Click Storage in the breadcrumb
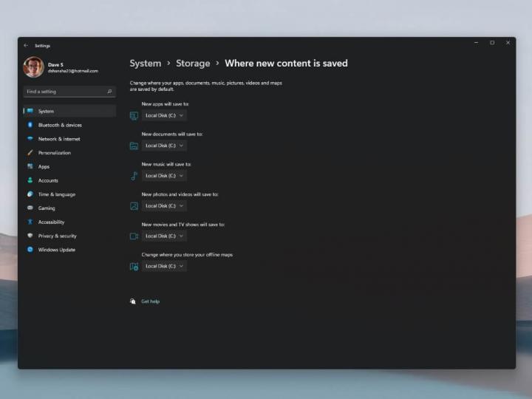 (193, 64)
